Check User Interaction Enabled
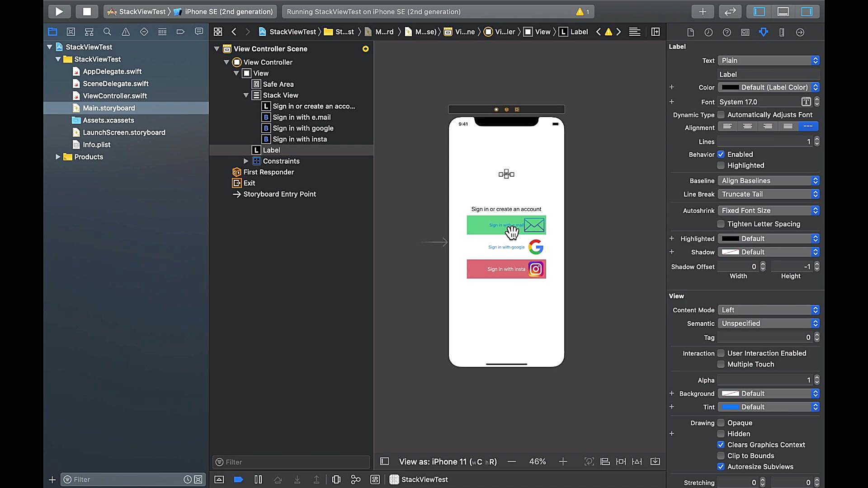Screen dimensions: 868x488 pos(721,353)
